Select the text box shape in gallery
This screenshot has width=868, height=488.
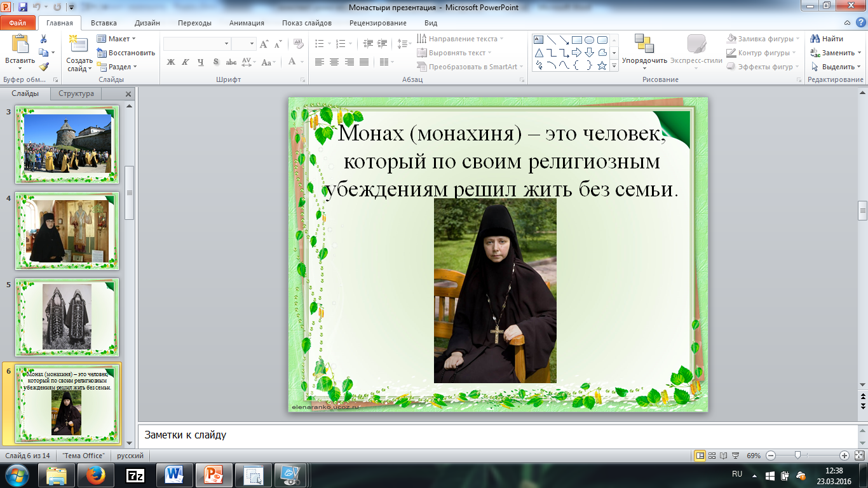tap(539, 39)
